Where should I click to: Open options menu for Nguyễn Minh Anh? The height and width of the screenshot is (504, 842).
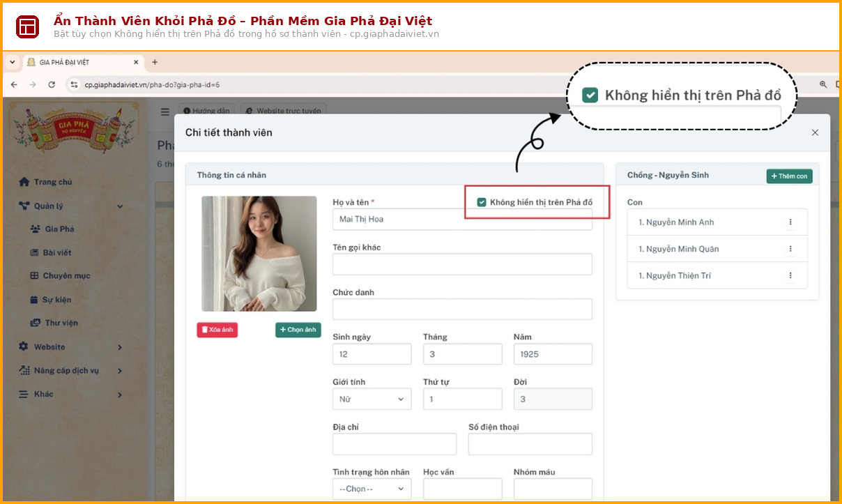(790, 222)
